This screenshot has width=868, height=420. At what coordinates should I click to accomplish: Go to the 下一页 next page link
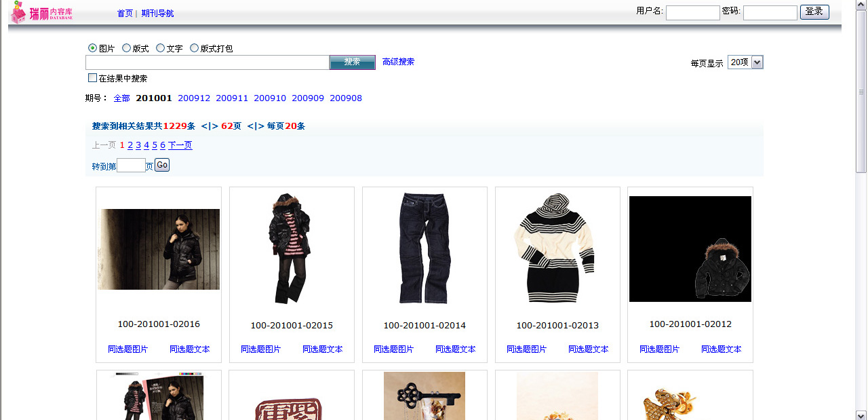tap(180, 145)
